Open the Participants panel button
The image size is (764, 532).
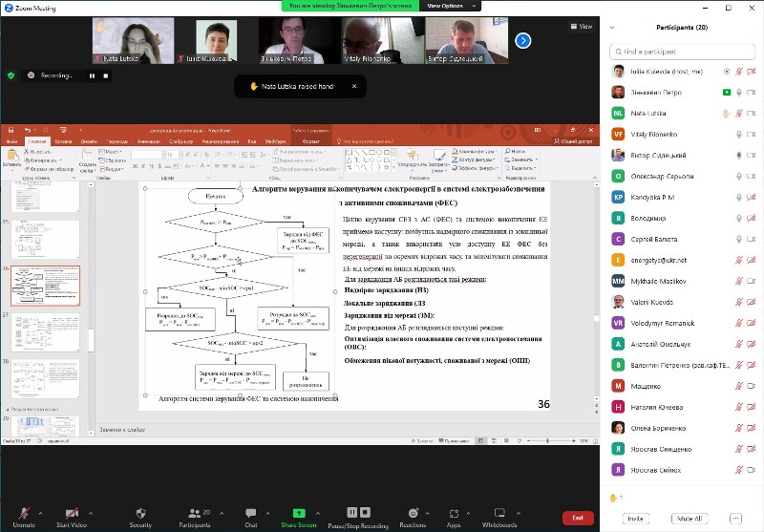tap(195, 518)
